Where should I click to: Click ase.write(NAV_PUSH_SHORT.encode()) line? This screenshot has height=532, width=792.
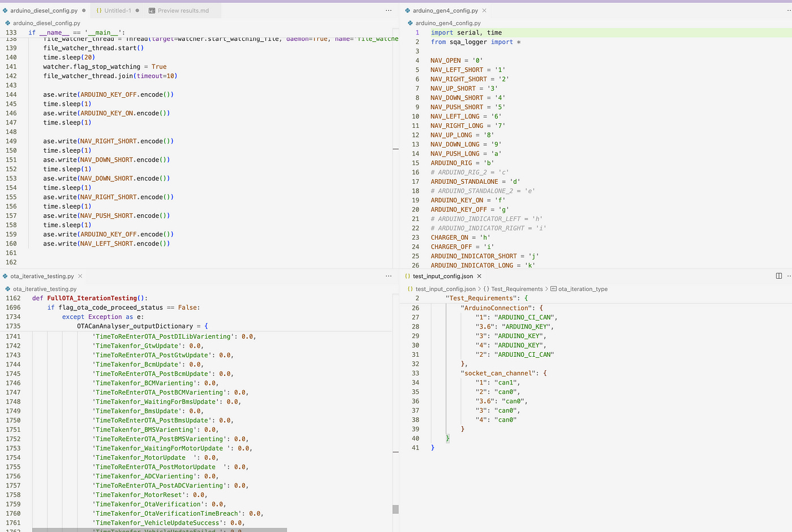(106, 215)
